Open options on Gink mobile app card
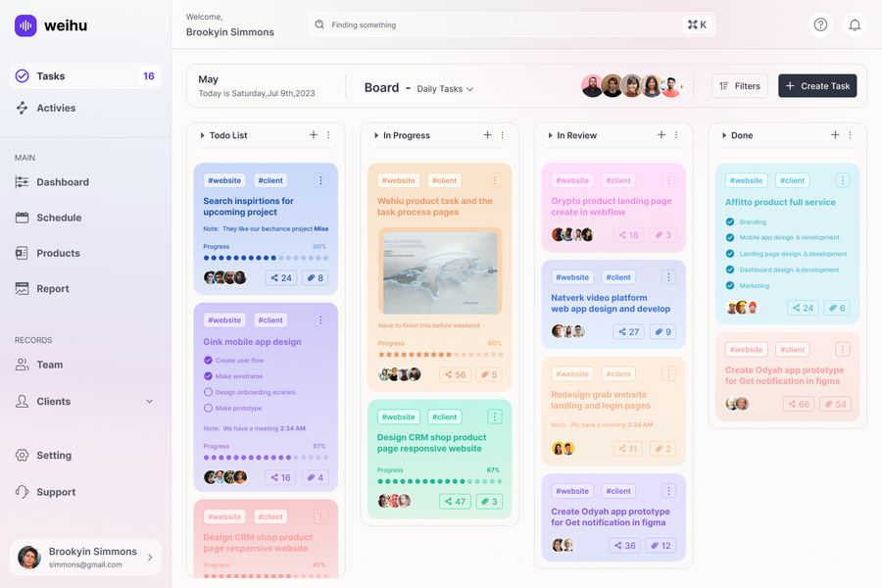882x588 pixels. (x=320, y=320)
